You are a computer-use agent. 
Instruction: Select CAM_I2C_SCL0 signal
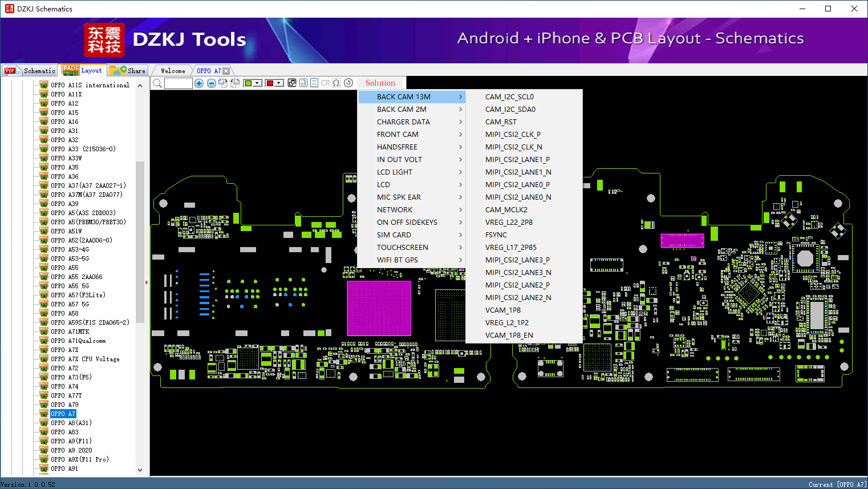pyautogui.click(x=524, y=97)
